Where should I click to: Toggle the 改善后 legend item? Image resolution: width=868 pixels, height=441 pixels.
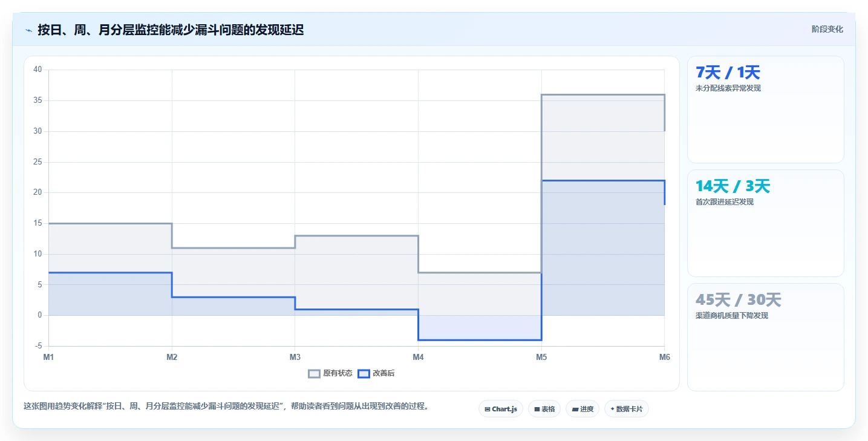(376, 373)
